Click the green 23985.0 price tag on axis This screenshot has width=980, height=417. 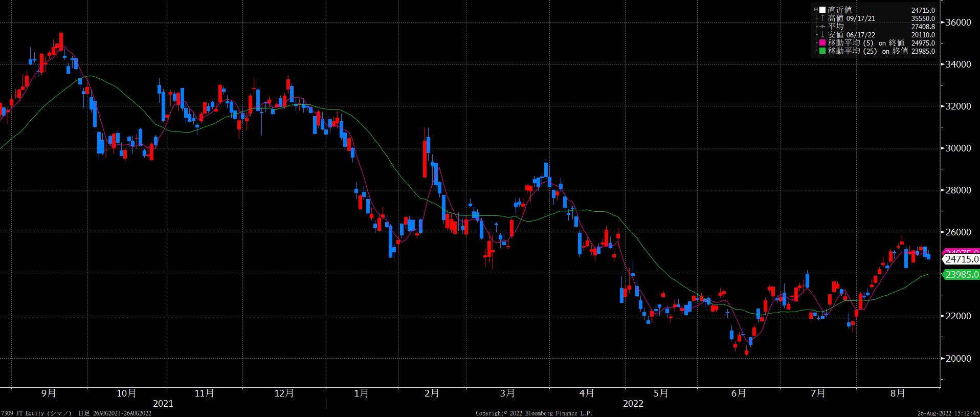coord(961,275)
